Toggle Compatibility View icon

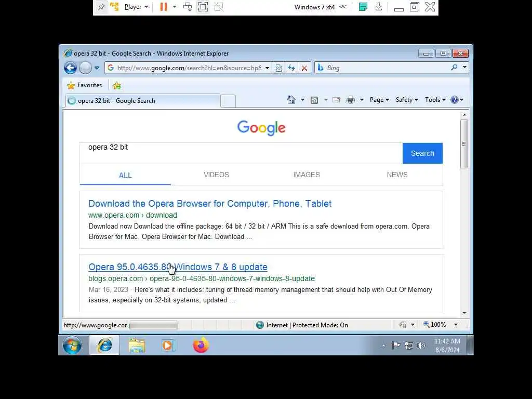click(278, 68)
